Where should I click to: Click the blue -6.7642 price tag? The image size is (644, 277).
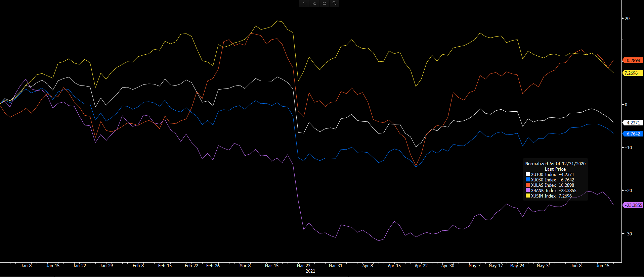pos(632,134)
